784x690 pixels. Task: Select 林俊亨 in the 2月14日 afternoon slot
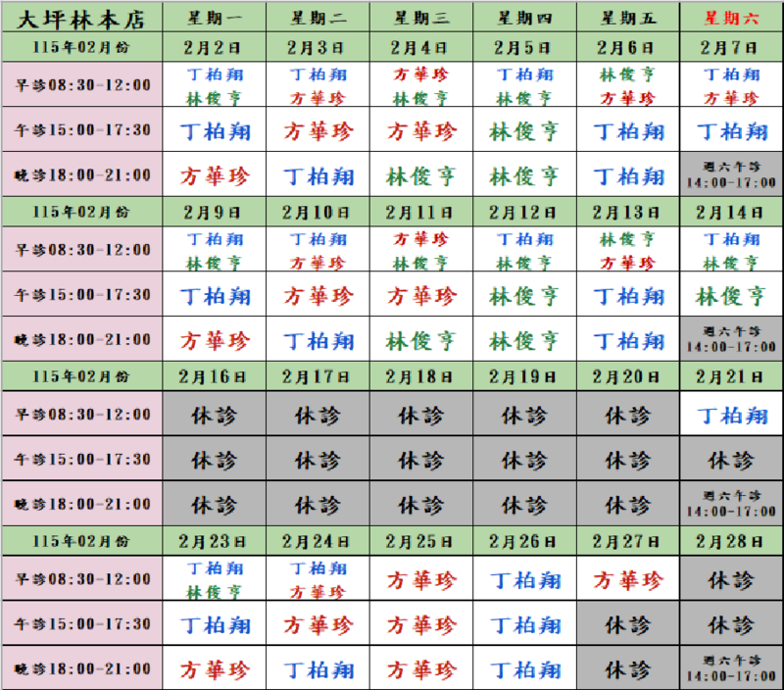730,295
